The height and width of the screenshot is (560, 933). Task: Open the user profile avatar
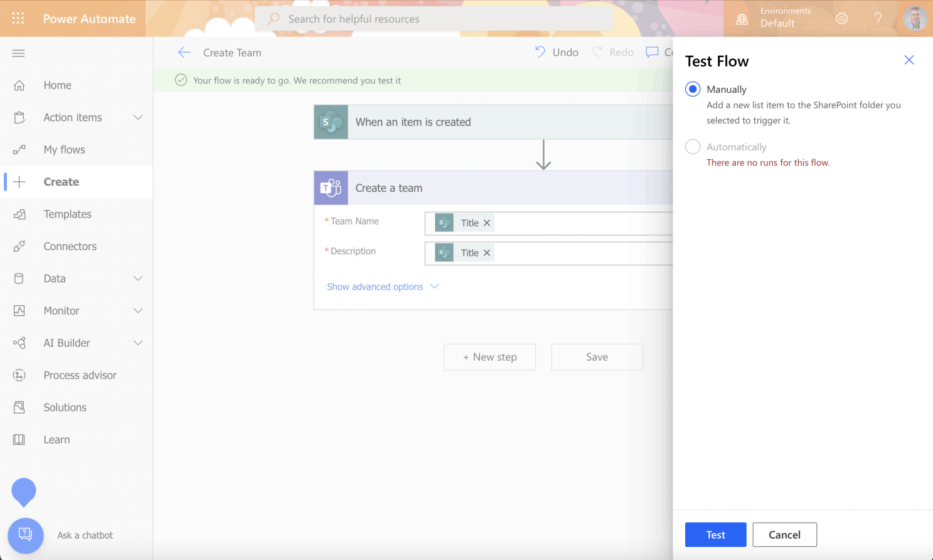coord(915,19)
